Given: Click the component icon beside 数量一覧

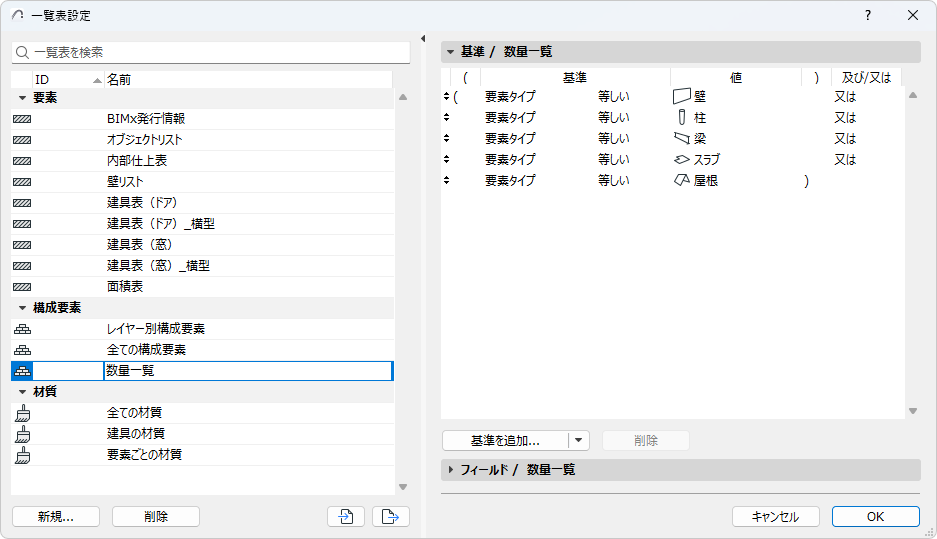Looking at the screenshot, I should [x=23, y=370].
